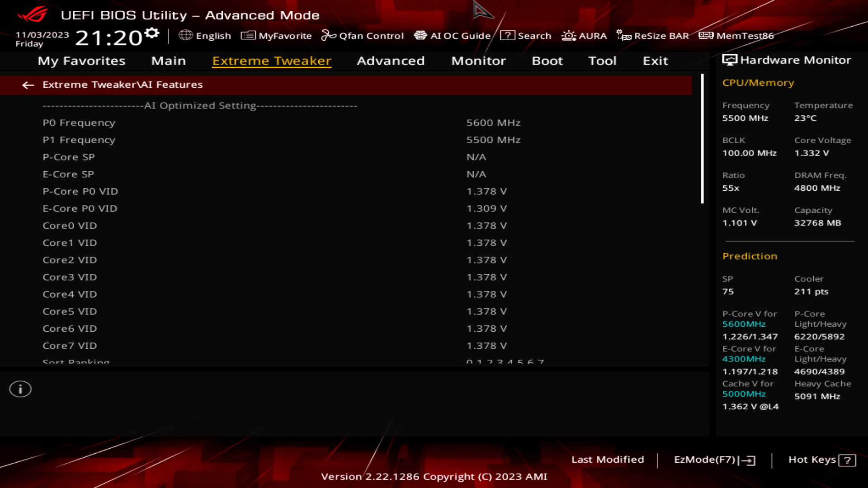Open MyFavorite settings page
The image size is (868, 488).
pos(276,36)
